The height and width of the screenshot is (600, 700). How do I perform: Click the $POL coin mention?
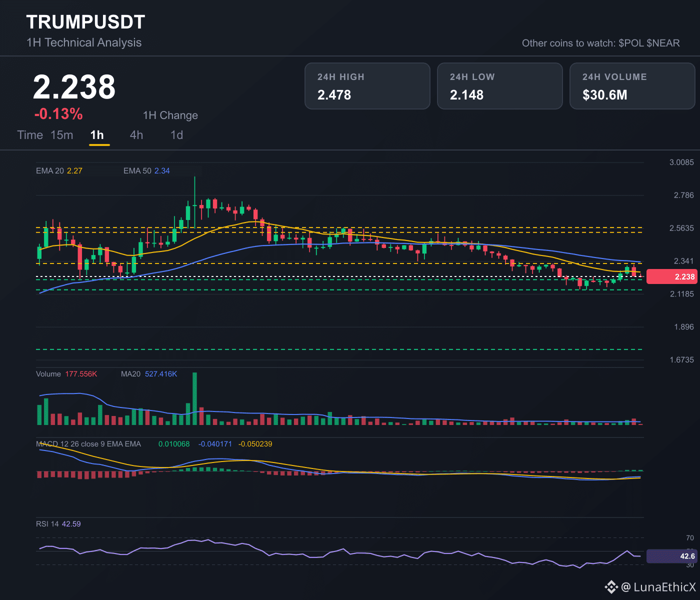pyautogui.click(x=631, y=43)
